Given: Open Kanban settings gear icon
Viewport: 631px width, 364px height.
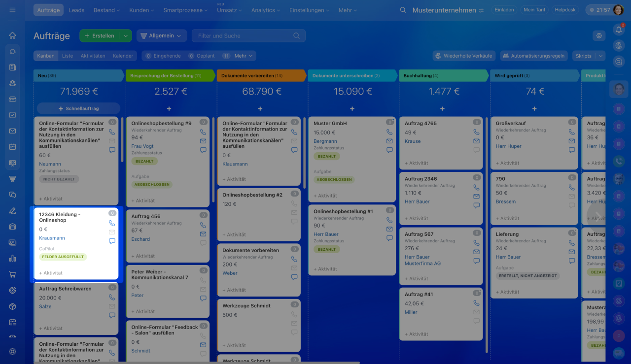Looking at the screenshot, I should [x=599, y=35].
